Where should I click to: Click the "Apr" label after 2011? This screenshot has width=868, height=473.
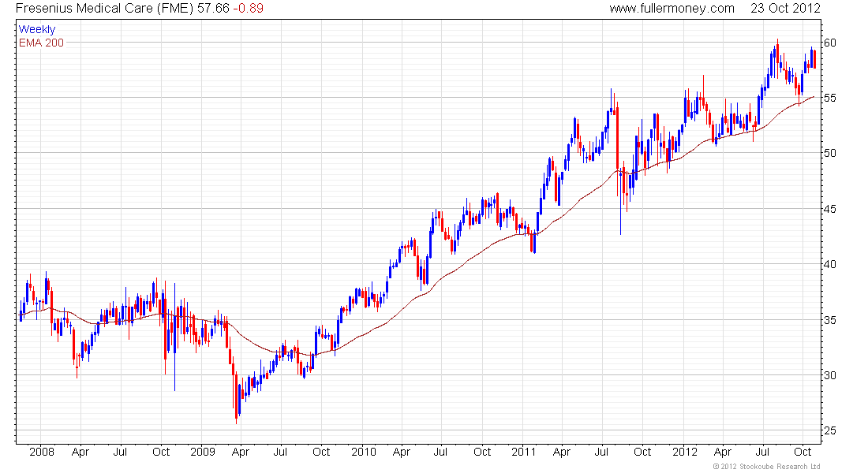point(561,452)
